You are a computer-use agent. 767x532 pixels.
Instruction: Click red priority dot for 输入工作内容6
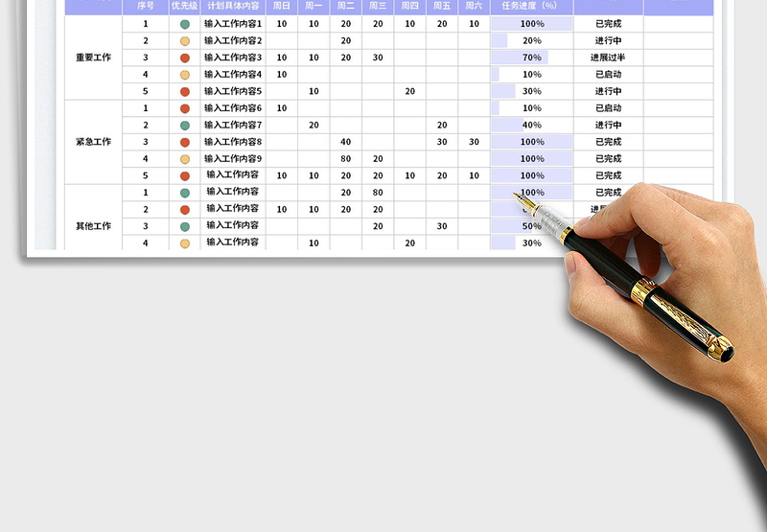185,108
